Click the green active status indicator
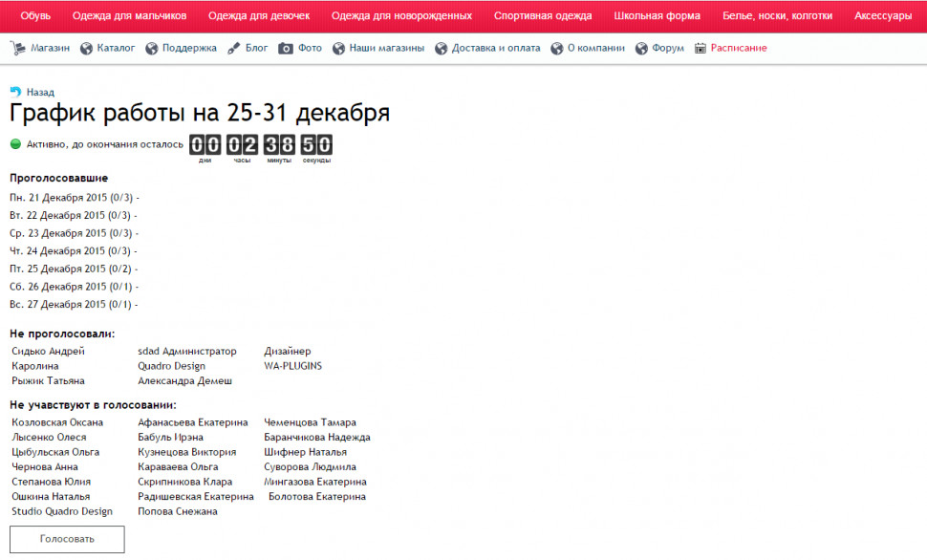 coord(16,143)
